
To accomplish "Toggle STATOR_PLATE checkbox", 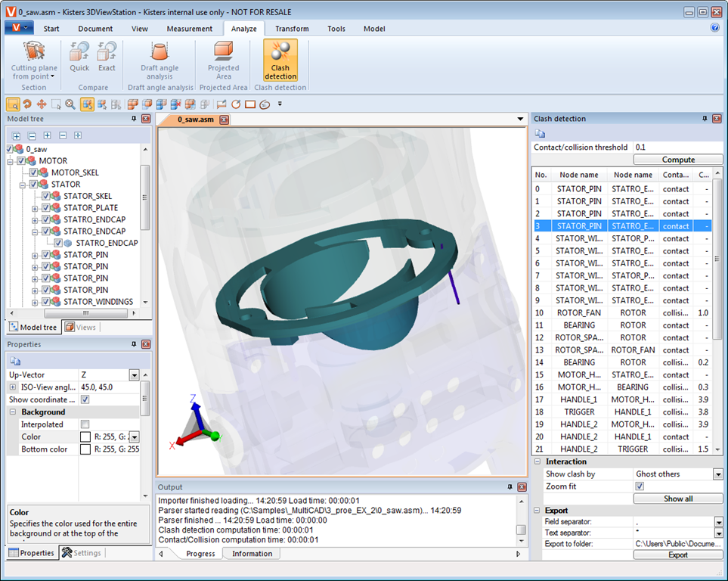I will pos(46,208).
